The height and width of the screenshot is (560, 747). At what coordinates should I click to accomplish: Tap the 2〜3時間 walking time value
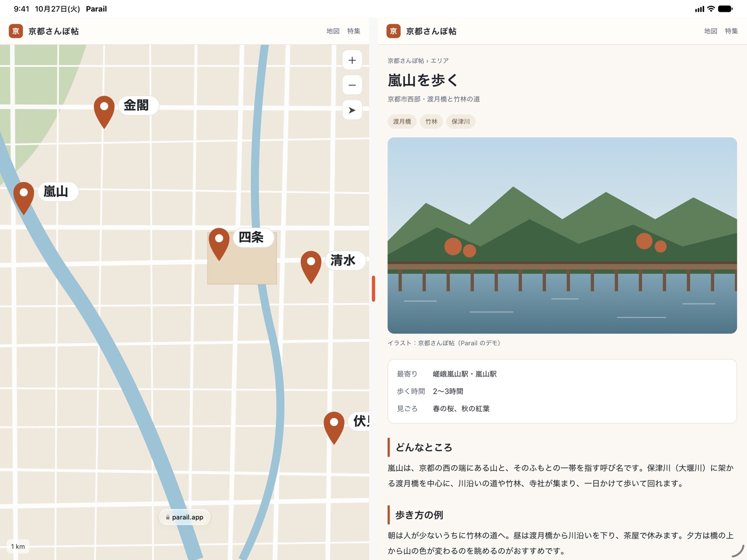(448, 391)
